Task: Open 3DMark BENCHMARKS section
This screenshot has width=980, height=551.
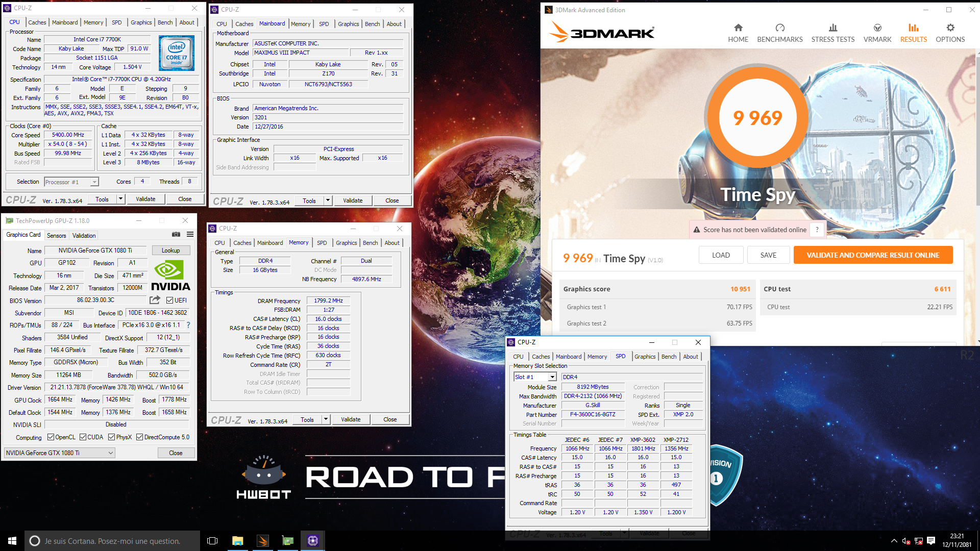Action: click(780, 33)
